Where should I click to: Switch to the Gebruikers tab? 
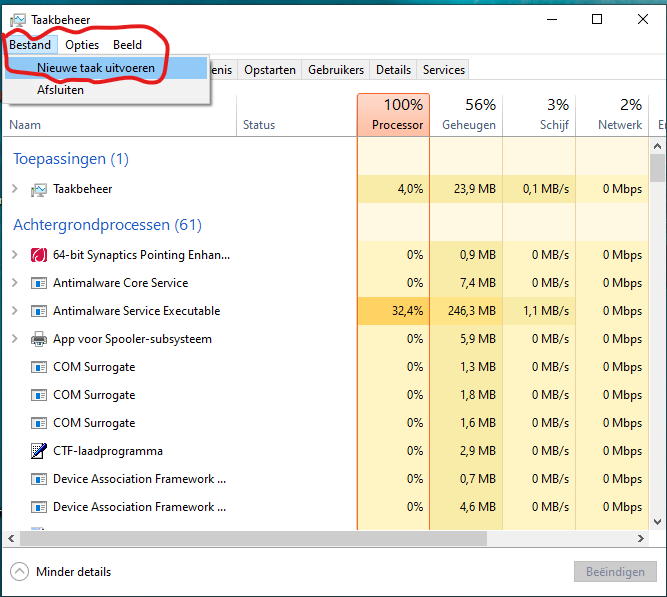pos(336,70)
